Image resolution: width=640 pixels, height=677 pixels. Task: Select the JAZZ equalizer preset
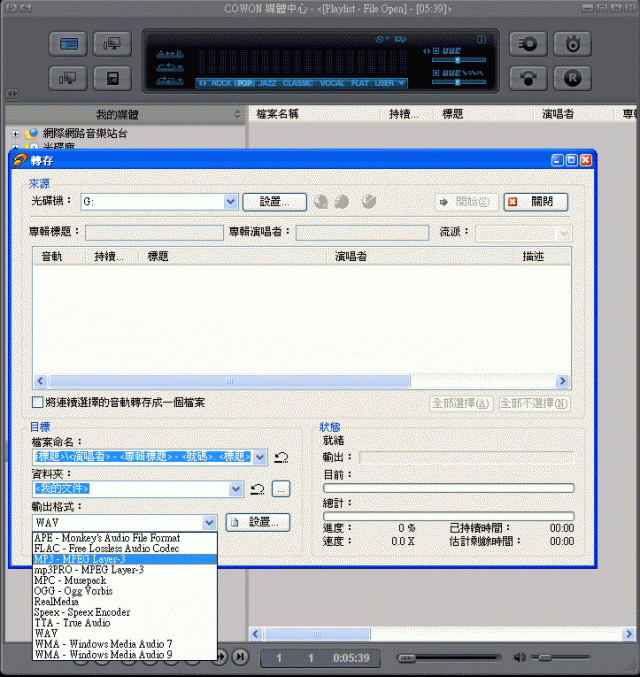267,83
